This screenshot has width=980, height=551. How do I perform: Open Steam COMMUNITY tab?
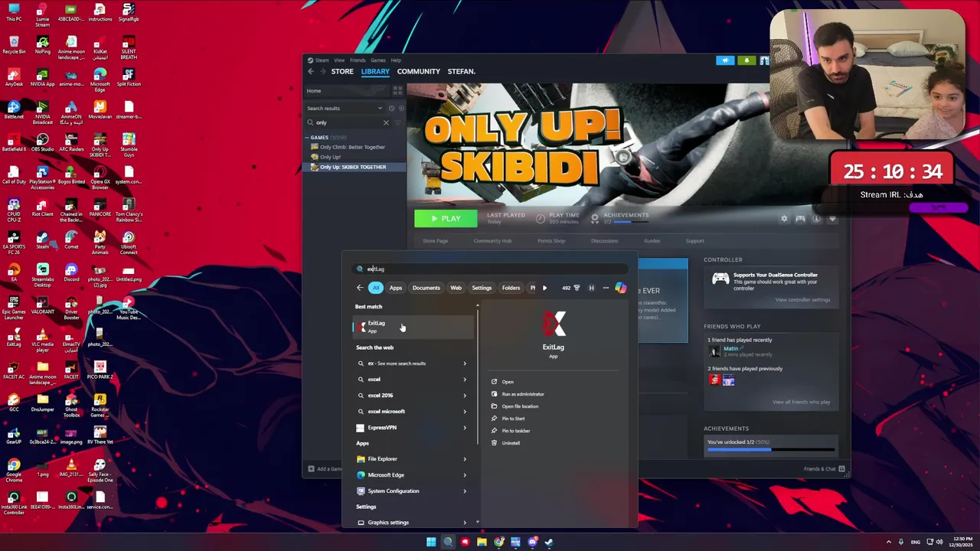point(419,71)
